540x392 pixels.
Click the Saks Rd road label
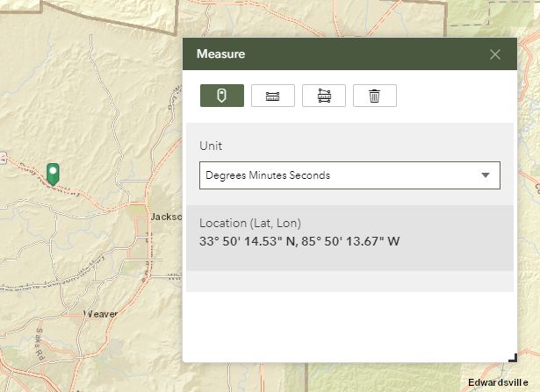click(x=40, y=346)
